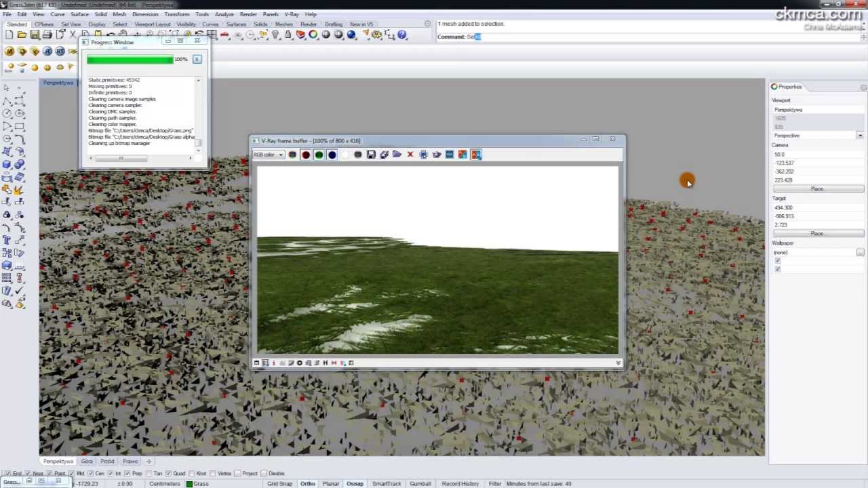
Task: Click the Save image icon in frame buffer
Action: 371,155
